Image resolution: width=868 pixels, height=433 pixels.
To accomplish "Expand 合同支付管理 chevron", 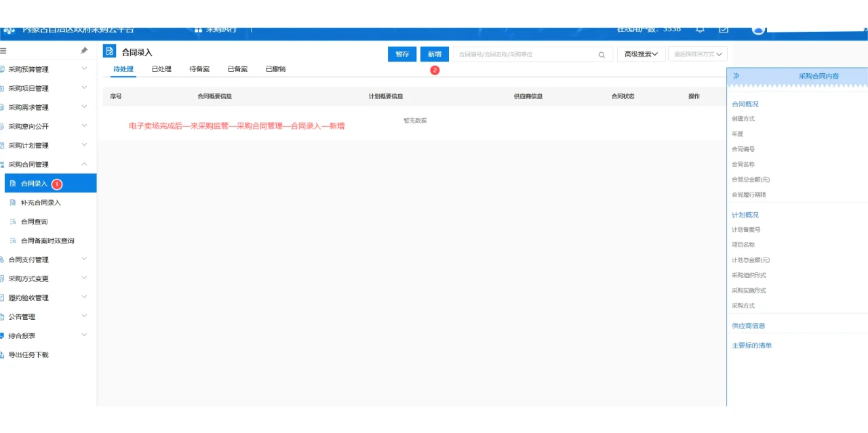I will click(84, 259).
